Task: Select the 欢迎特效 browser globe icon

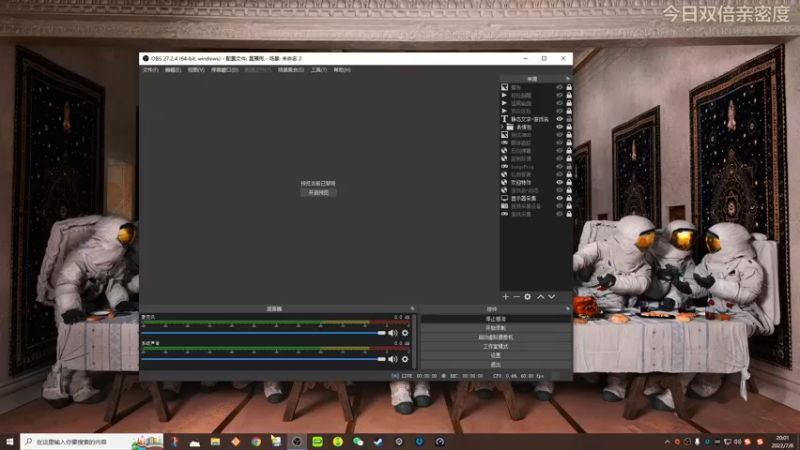Action: (x=505, y=182)
